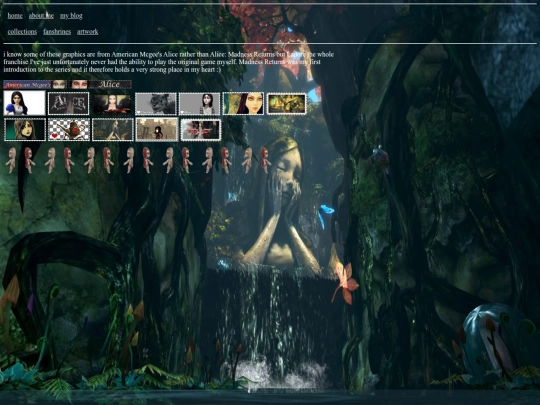Select the dark olive scene stamp

point(113,129)
